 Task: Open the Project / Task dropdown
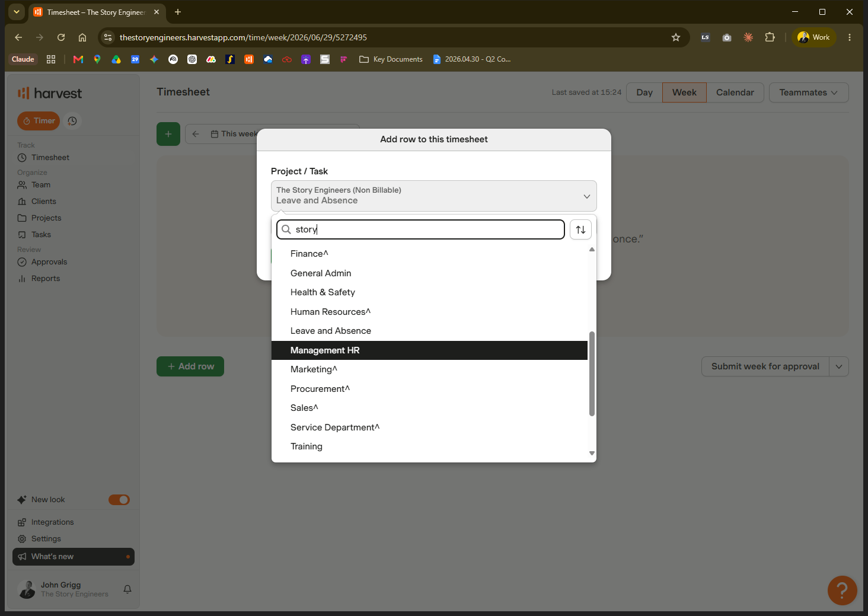pos(434,196)
